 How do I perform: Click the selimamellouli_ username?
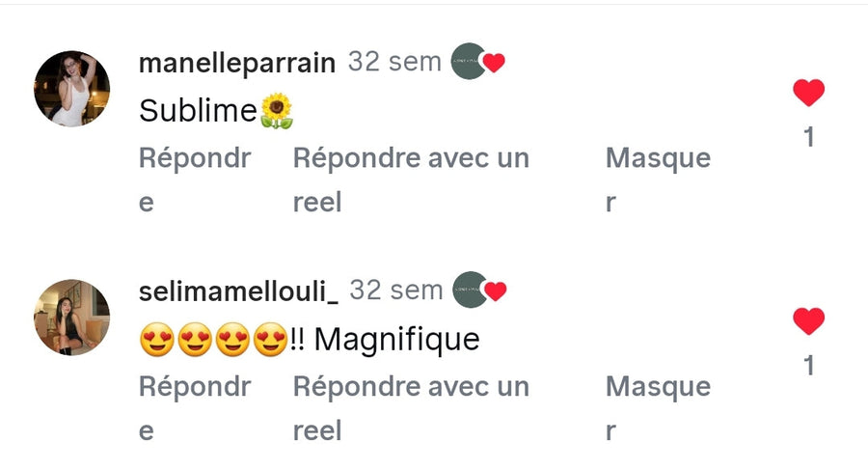point(238,290)
